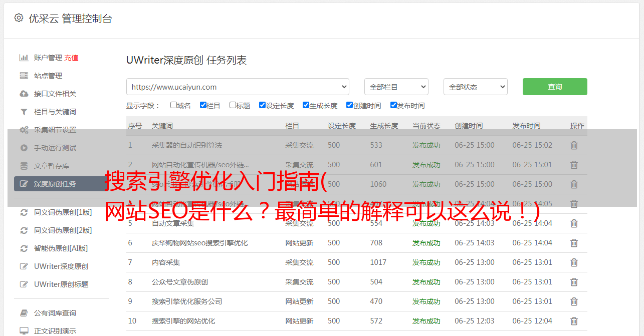The image size is (644, 336).
Task: Click the gear icon beside 优采云 管理控制台
Action: tap(19, 18)
